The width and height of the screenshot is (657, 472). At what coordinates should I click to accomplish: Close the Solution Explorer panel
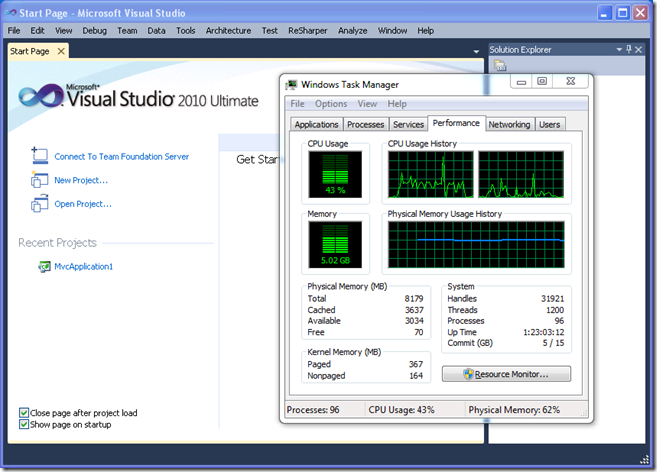(x=639, y=49)
